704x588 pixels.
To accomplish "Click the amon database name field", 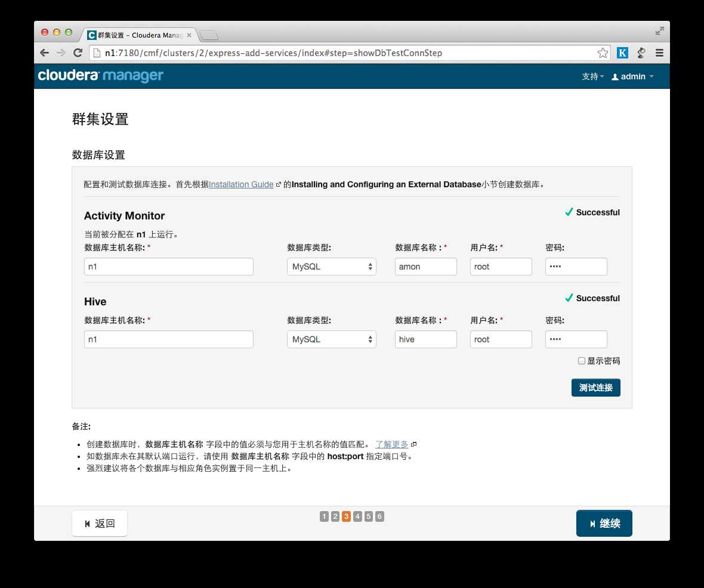I will point(425,267).
